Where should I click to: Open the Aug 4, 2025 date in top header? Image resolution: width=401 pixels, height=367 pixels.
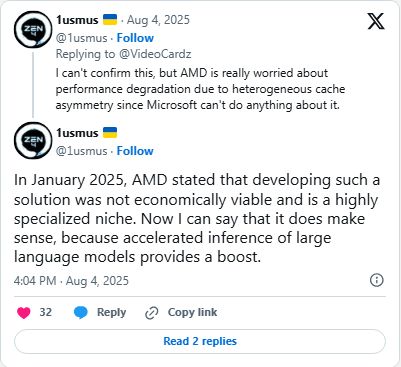[x=158, y=20]
